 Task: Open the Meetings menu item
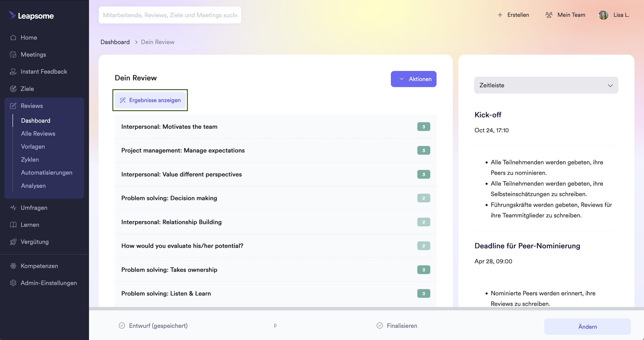tap(33, 55)
